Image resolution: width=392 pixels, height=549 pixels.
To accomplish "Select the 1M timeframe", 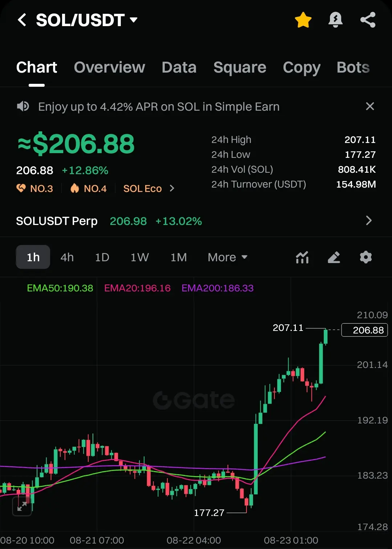I will [179, 257].
